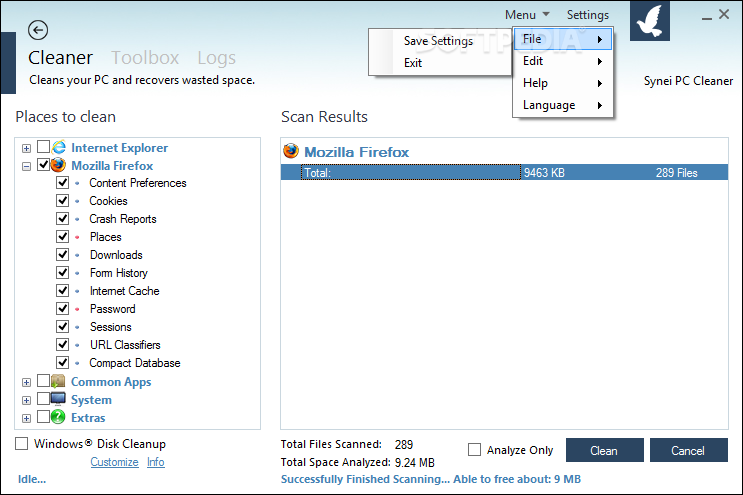
Task: Uncheck the URL Classifiers checkbox
Action: (63, 344)
